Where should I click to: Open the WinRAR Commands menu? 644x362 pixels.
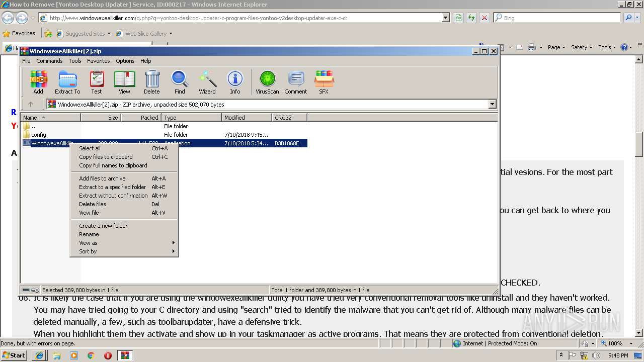49,61
